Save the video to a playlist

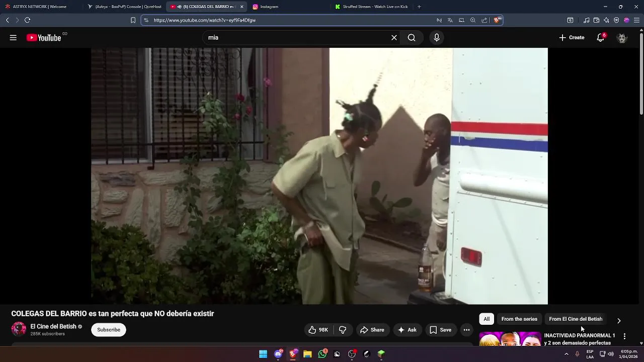pyautogui.click(x=441, y=330)
